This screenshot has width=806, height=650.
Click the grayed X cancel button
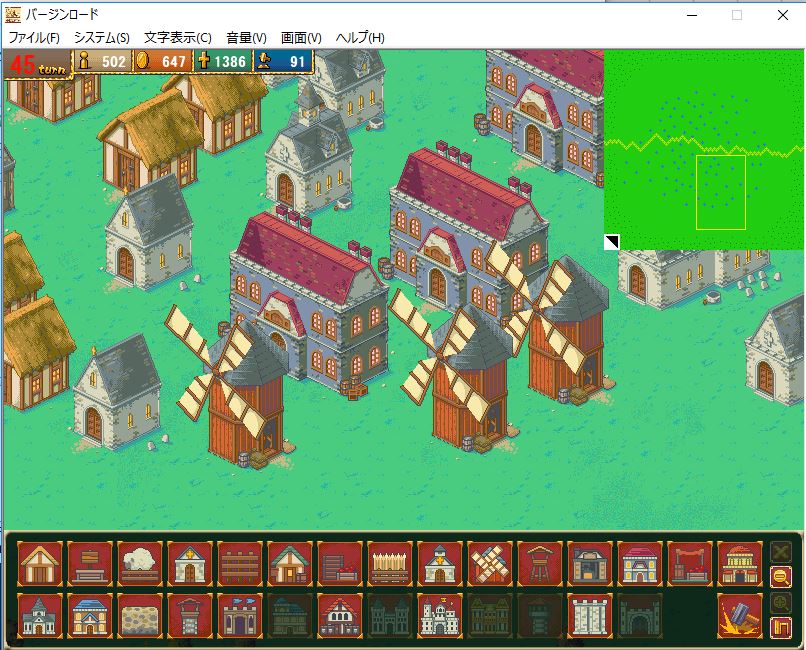coord(781,552)
